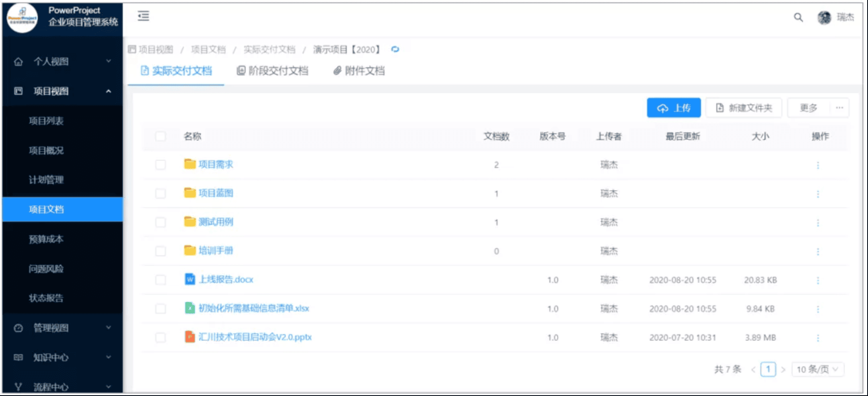Check the box for 培训手册 folder
Viewport: 868px width, 396px height.
(160, 251)
